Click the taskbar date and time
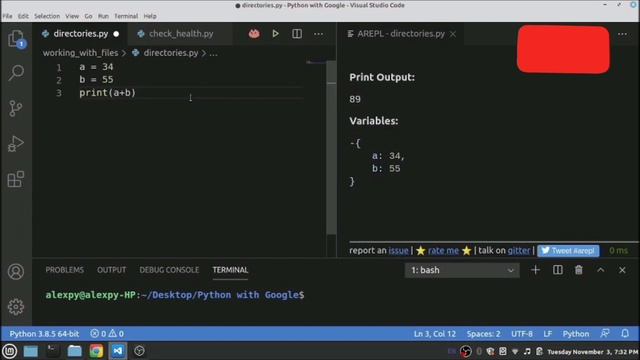640x360 pixels. pos(593,351)
